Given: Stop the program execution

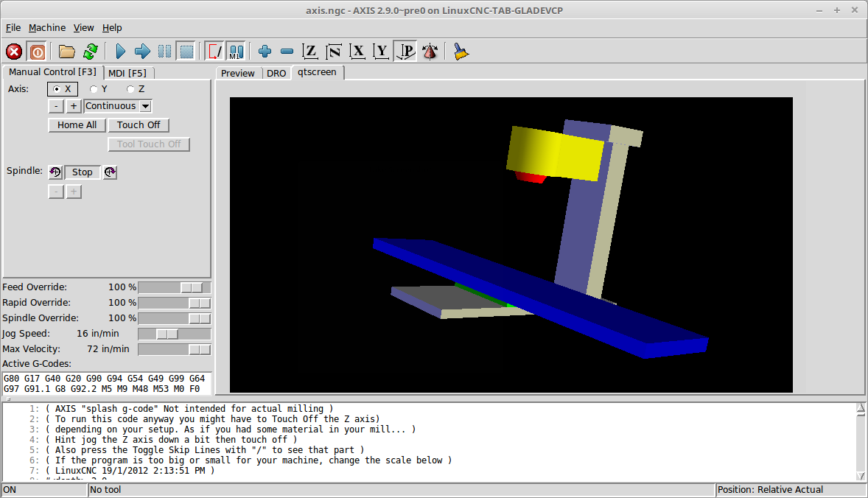Looking at the screenshot, I should (x=187, y=52).
